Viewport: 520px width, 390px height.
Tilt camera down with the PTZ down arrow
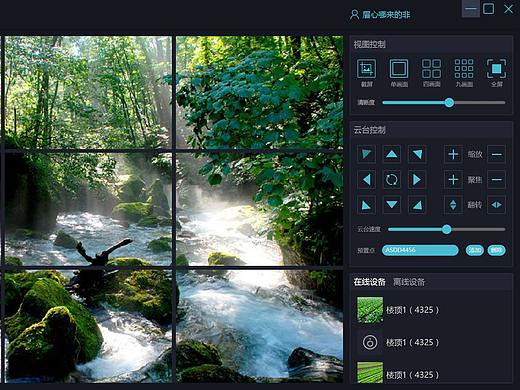(392, 205)
